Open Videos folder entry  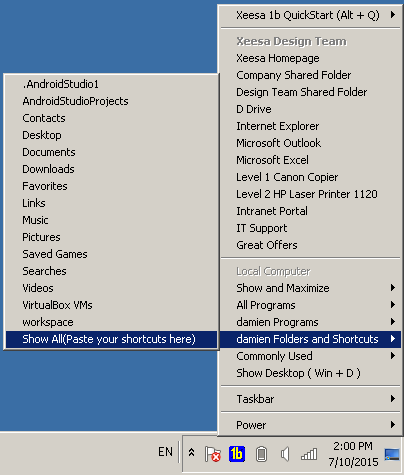click(x=111, y=288)
